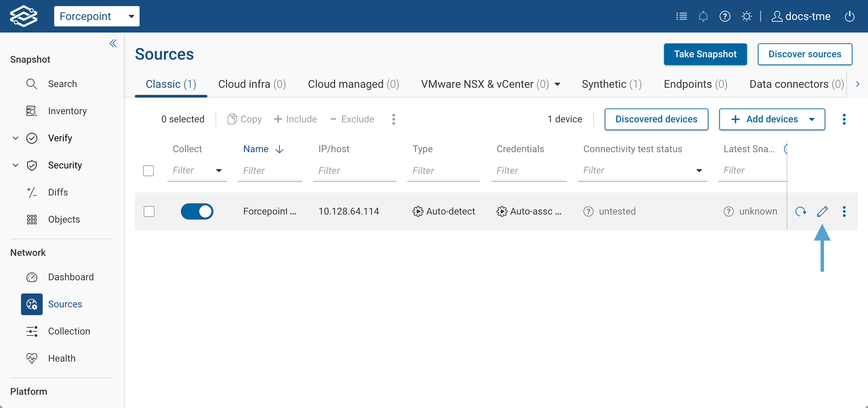This screenshot has height=408, width=868.
Task: Open notifications bell icon
Action: coord(703,16)
